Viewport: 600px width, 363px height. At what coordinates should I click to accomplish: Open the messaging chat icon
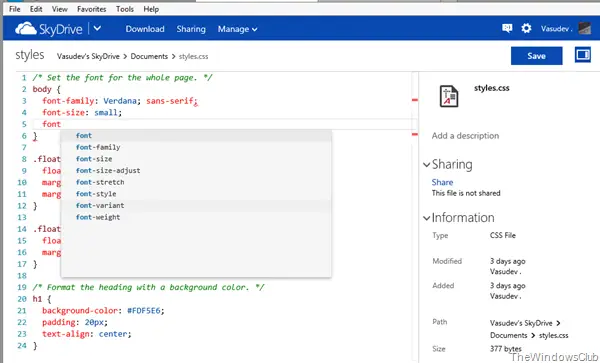coord(507,28)
